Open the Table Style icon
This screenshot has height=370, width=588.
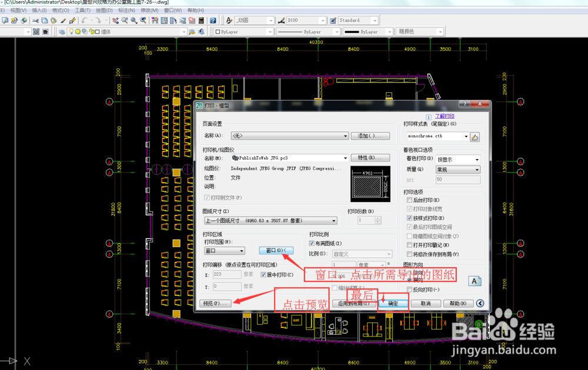point(333,20)
